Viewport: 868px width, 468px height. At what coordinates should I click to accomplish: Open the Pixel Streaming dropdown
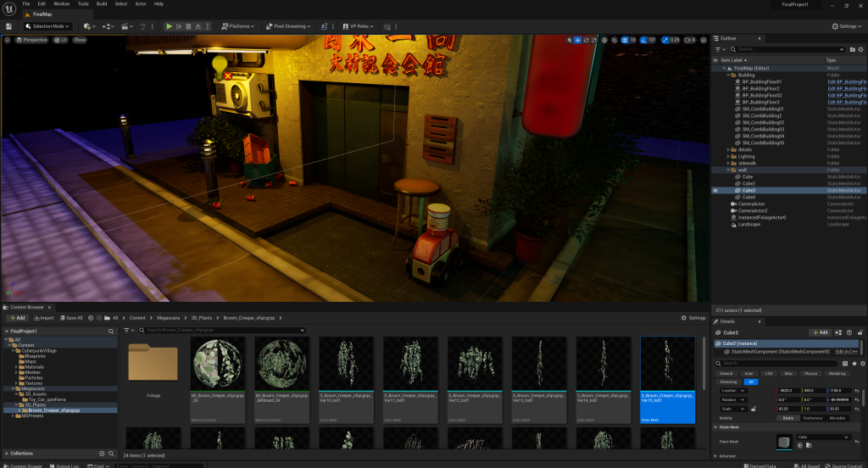pyautogui.click(x=288, y=26)
